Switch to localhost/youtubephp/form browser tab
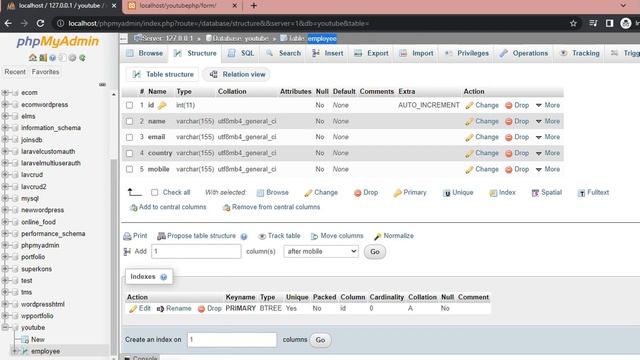 pos(182,6)
